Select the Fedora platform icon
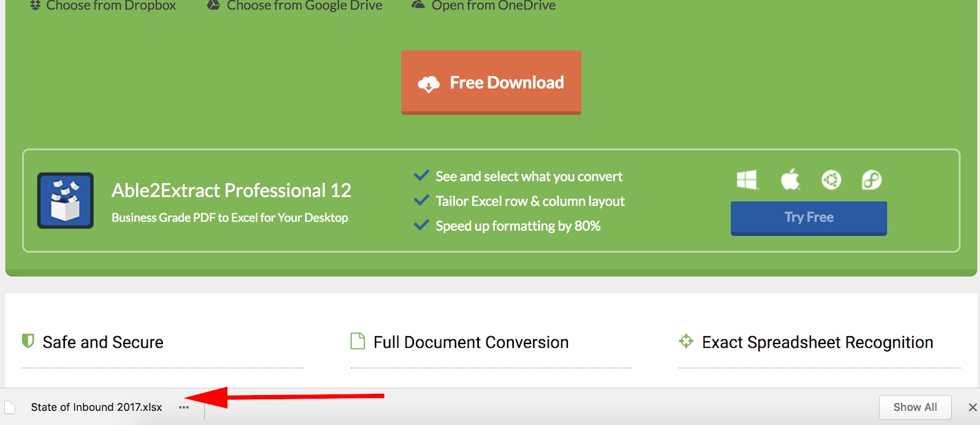 point(872,180)
